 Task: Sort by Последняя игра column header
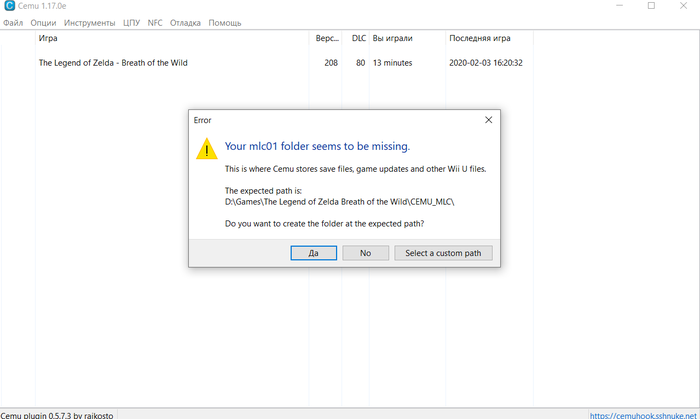tap(480, 38)
